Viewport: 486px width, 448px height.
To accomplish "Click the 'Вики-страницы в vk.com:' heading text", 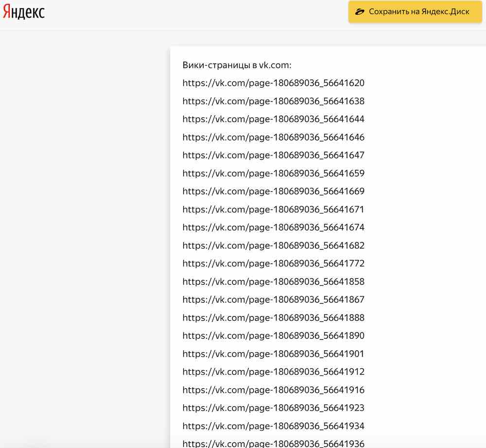I will (x=237, y=65).
